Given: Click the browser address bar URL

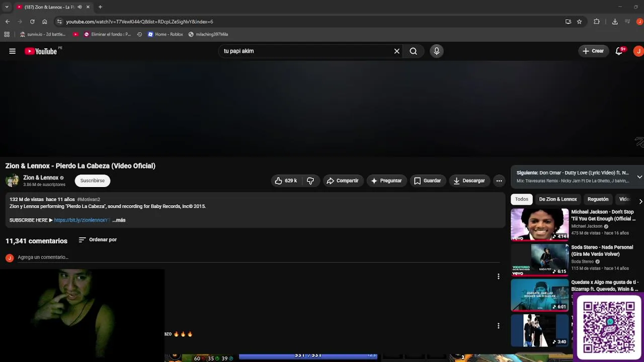Looking at the screenshot, I should click(x=139, y=22).
